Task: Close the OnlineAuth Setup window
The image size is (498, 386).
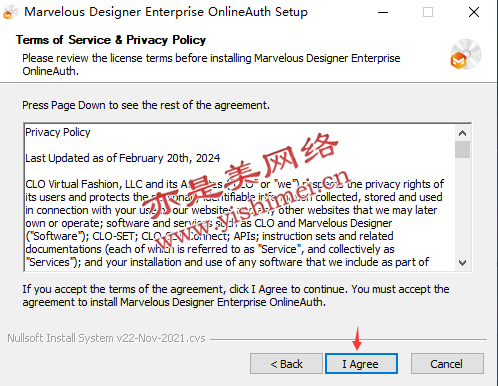Action: (474, 12)
